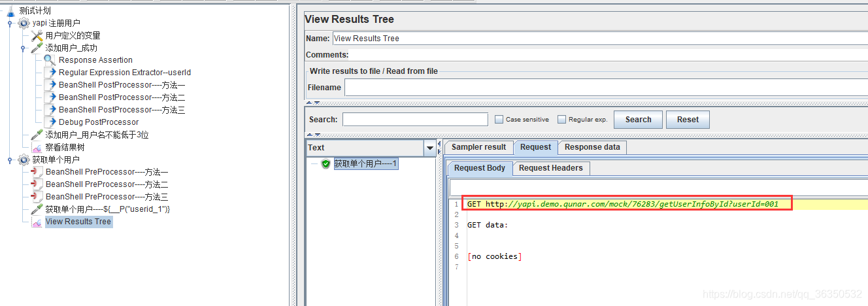Open the Request Headers sub-tab
Viewport: 868px width, 306px height.
(x=550, y=168)
